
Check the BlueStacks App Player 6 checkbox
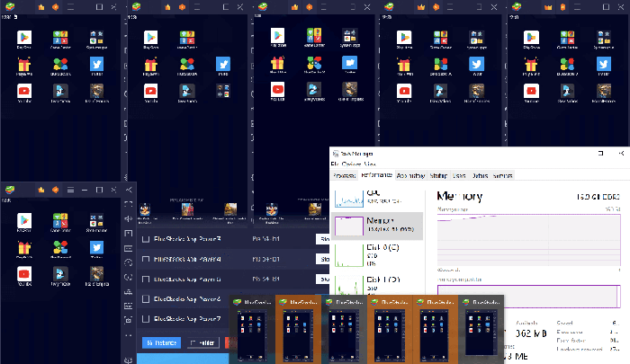[x=146, y=299]
